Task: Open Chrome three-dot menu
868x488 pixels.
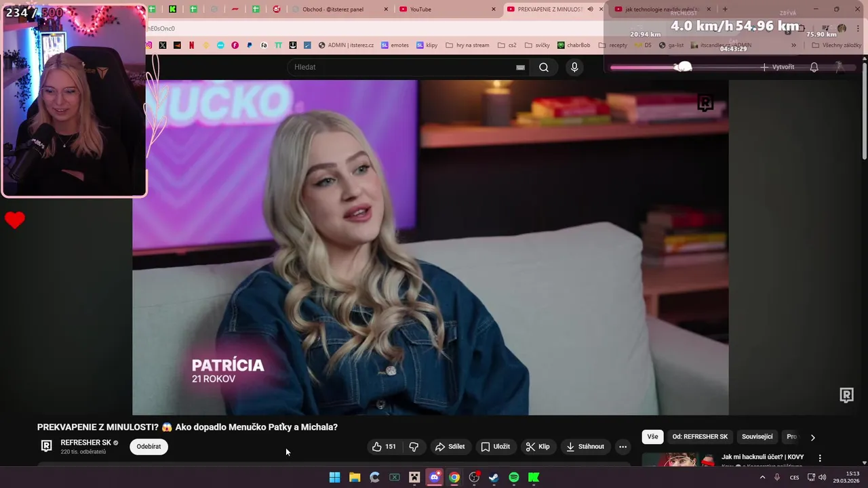Action: coord(857,28)
